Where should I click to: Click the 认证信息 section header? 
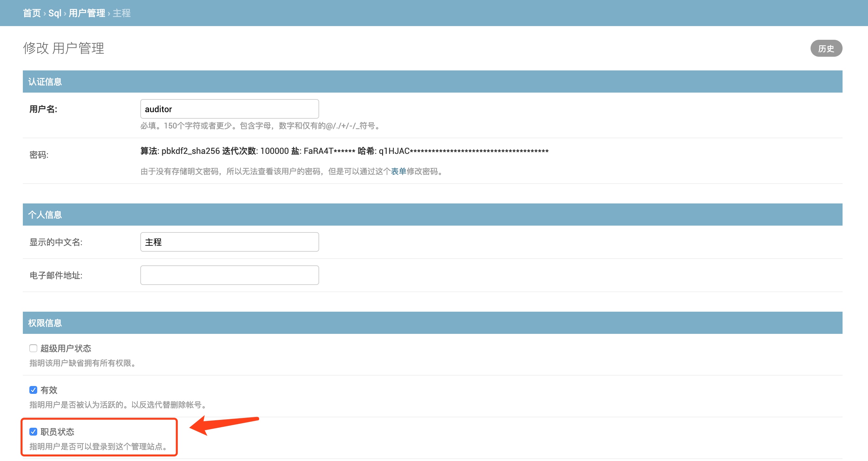point(45,82)
